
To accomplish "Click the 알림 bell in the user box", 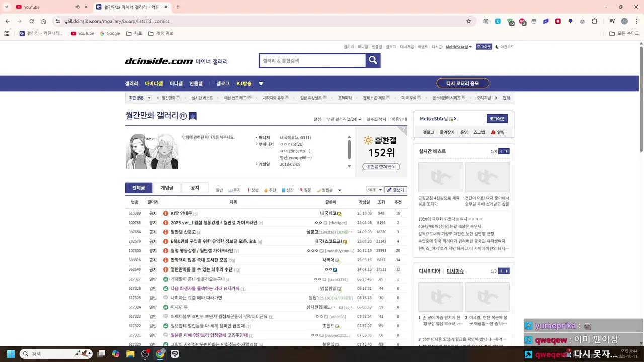I will point(498,132).
